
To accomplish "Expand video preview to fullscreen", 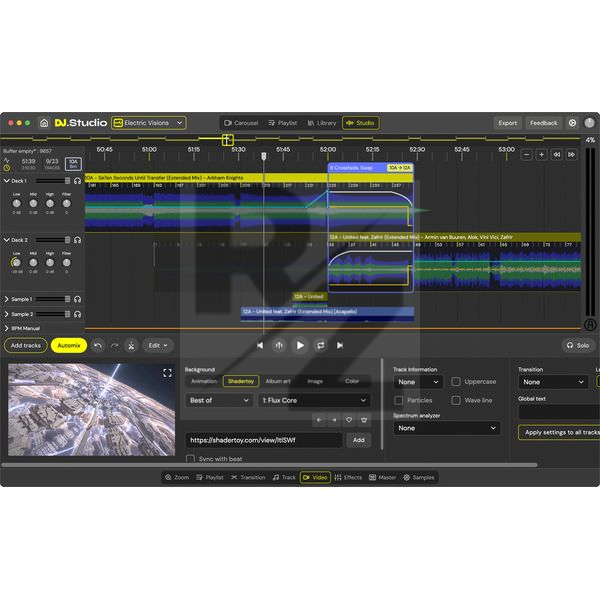I will coord(167,373).
